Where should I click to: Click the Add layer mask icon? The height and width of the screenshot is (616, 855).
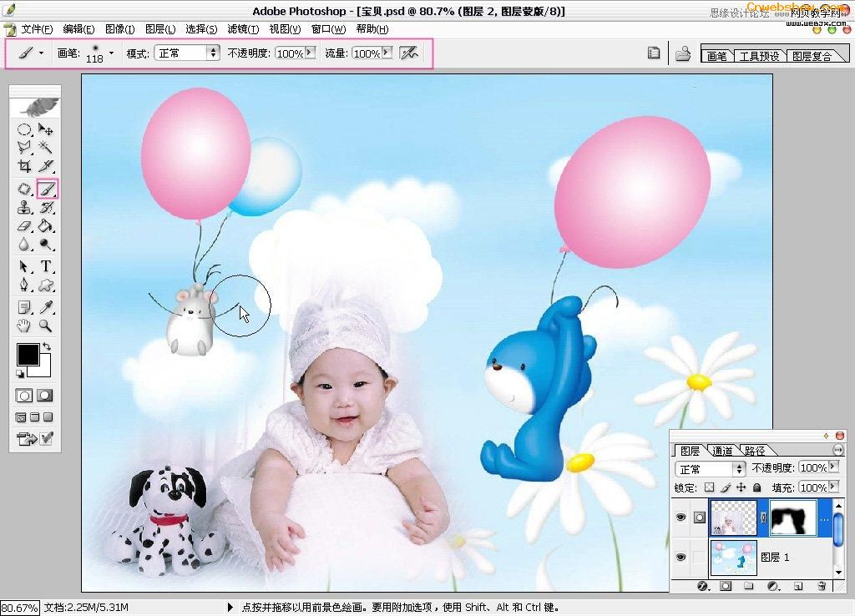(726, 586)
